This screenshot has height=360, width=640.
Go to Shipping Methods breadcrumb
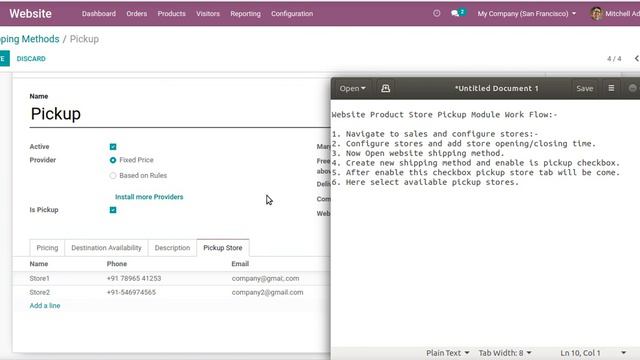click(x=29, y=39)
